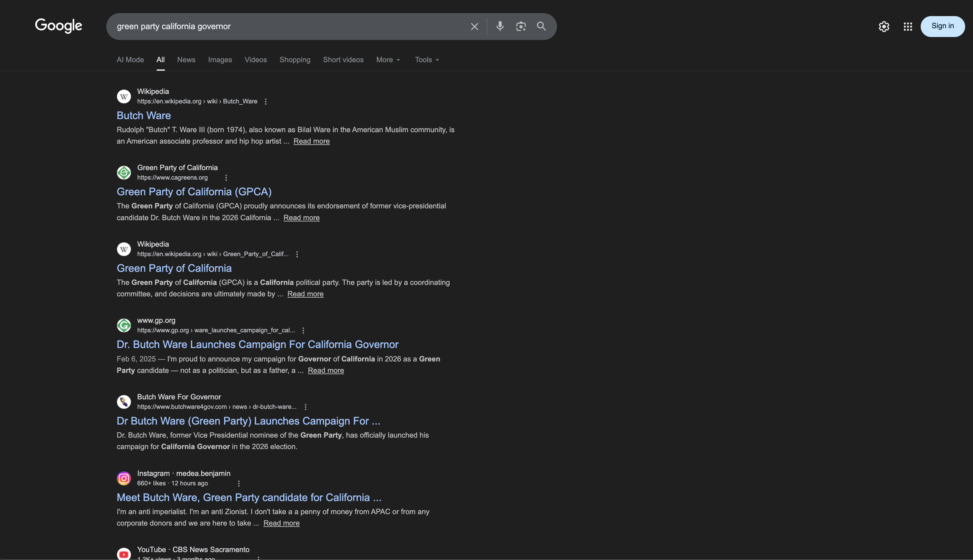Expand the More search filters dropdown
Image resolution: width=973 pixels, height=560 pixels.
[x=388, y=60]
